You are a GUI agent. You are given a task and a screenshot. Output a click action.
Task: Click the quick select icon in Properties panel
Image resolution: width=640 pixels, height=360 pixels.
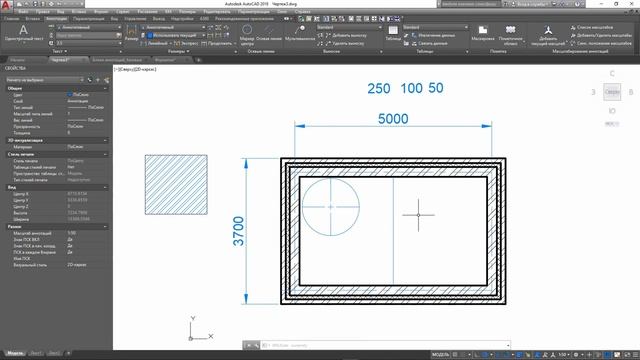(x=107, y=80)
